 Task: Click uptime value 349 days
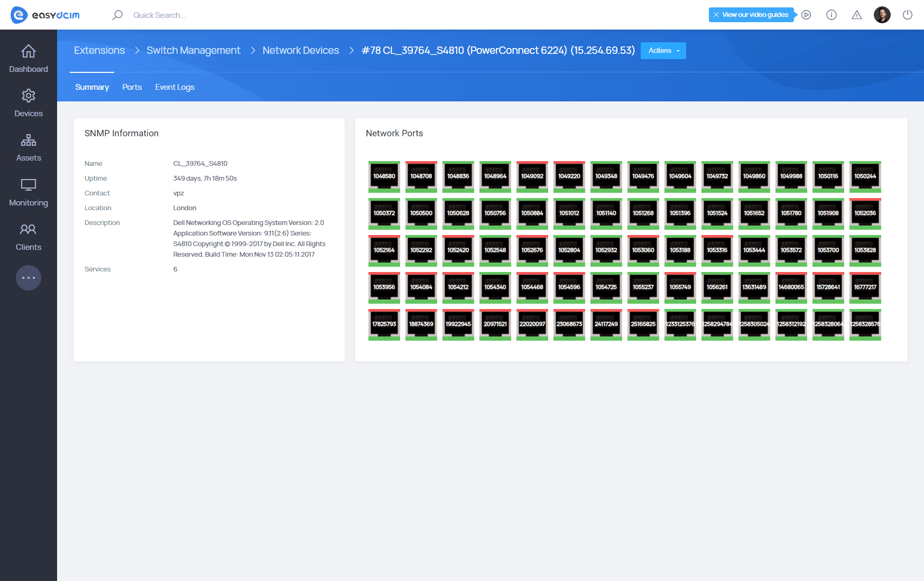point(205,179)
